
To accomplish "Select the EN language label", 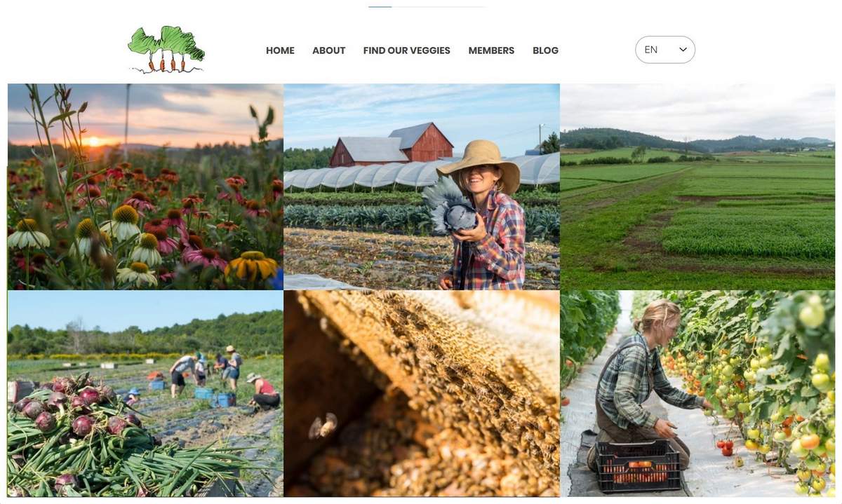I will click(651, 50).
